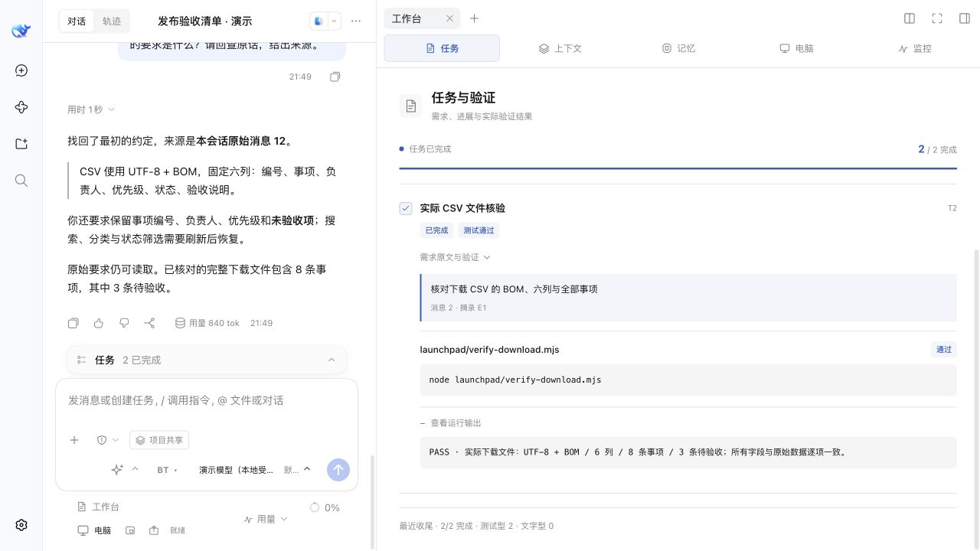Give the reply a thumbs down
Viewport: 980px width, 551px height.
(x=124, y=323)
